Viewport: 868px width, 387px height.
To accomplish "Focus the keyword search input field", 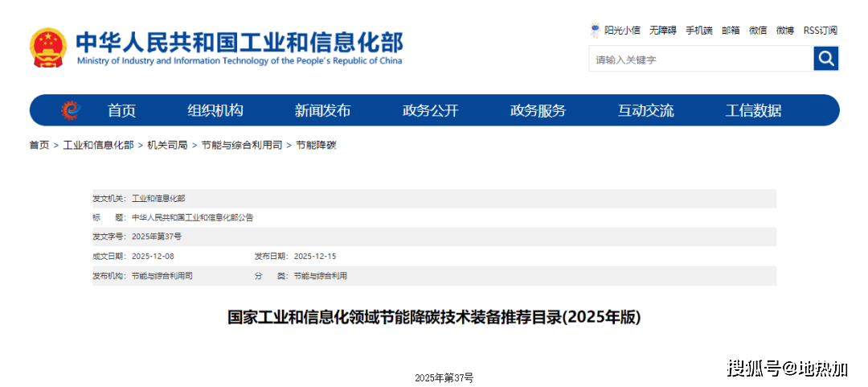I will (x=701, y=60).
